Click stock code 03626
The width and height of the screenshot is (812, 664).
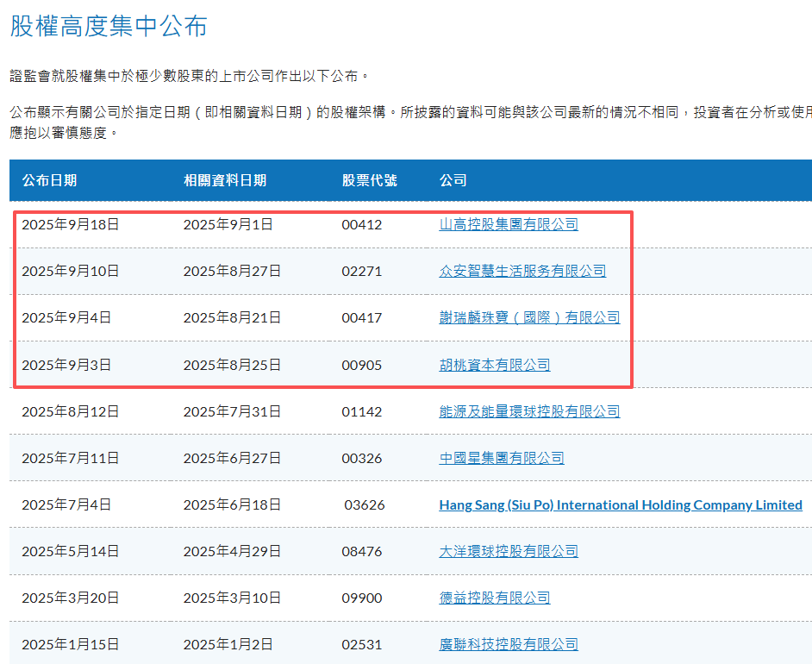pyautogui.click(x=365, y=505)
